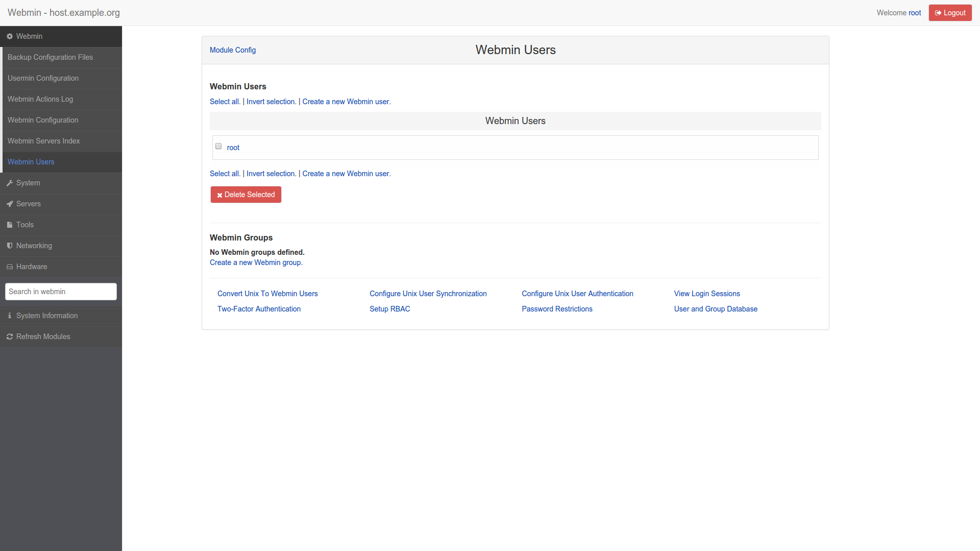The width and height of the screenshot is (980, 551).
Task: Click the Servers rocket icon
Action: 10,204
